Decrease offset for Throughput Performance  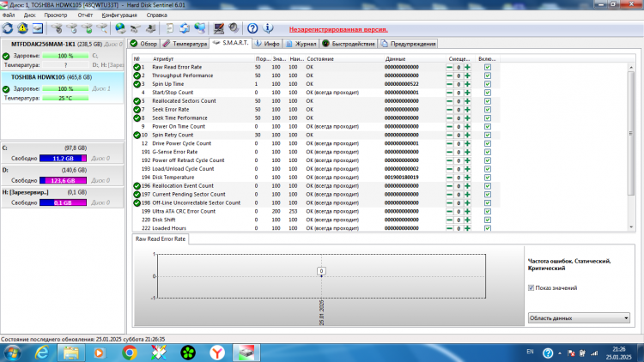coord(450,75)
